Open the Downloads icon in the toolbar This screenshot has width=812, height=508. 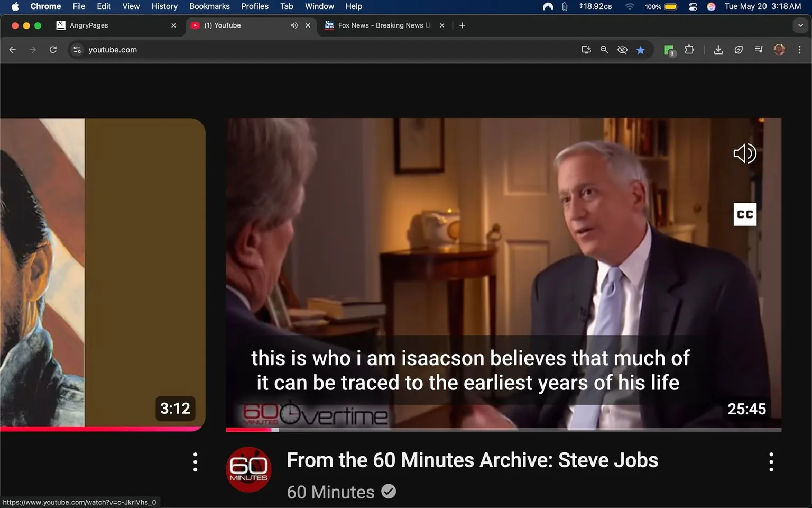coord(718,49)
